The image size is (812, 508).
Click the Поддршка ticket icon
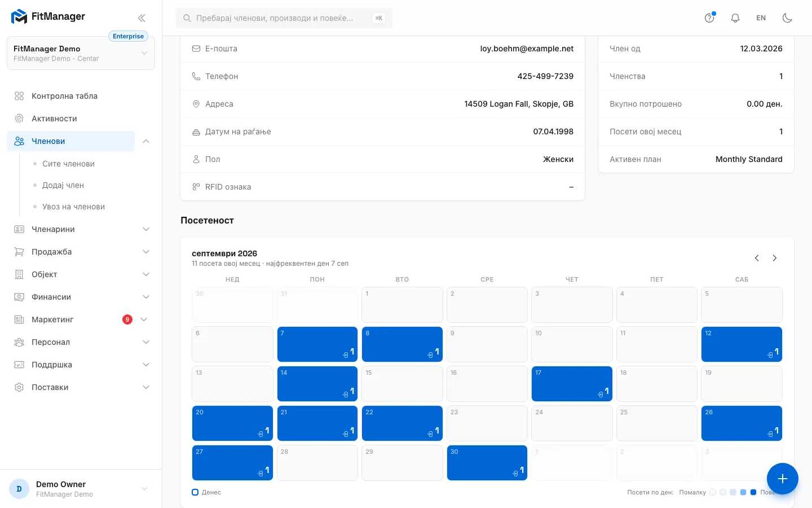pyautogui.click(x=19, y=365)
